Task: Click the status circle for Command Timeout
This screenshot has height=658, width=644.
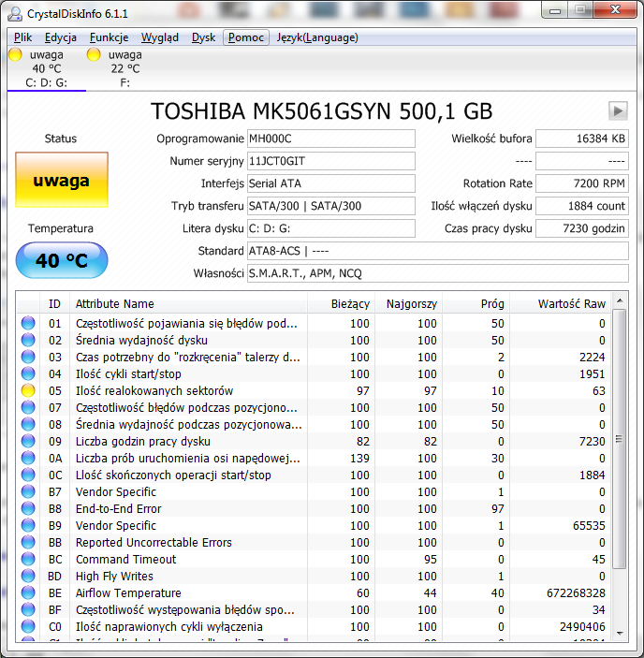Action: (x=28, y=559)
